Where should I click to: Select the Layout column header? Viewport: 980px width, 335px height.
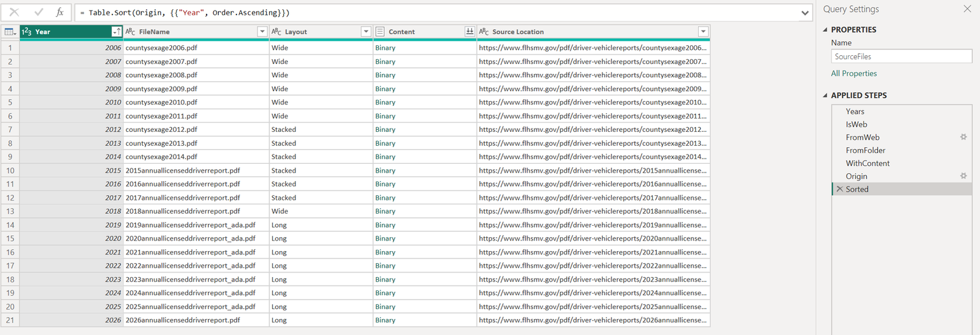point(321,32)
